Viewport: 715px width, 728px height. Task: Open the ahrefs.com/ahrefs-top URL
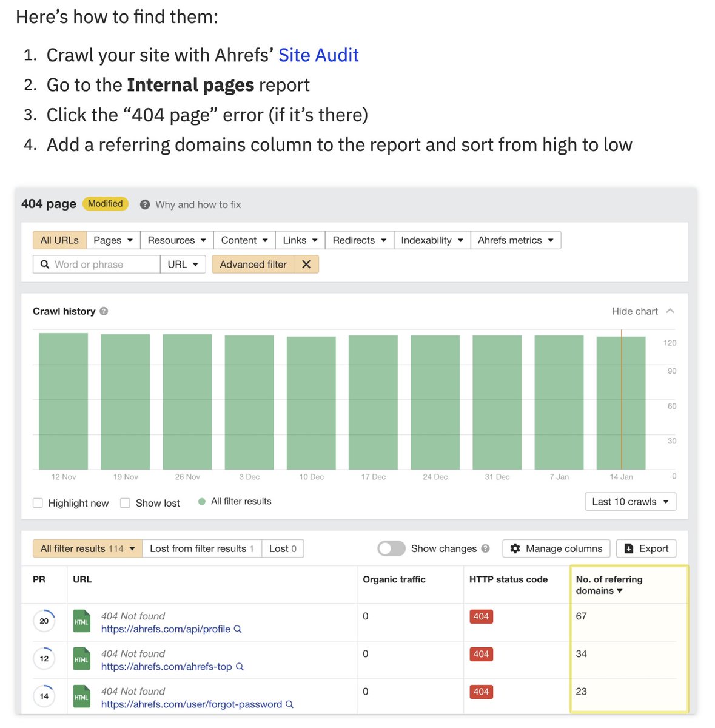tap(167, 667)
